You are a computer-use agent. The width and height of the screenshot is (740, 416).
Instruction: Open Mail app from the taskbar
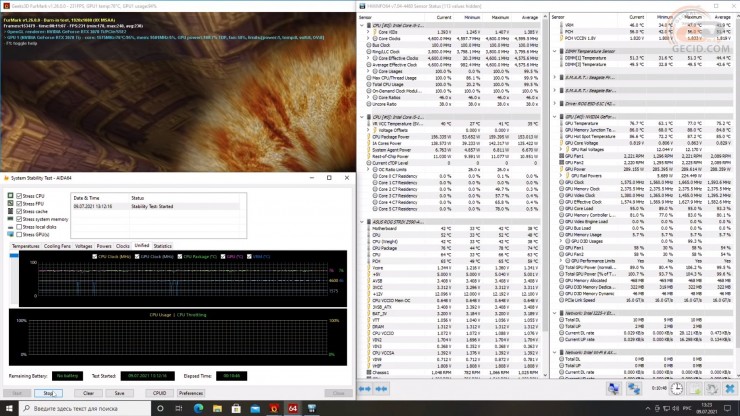tap(255, 408)
